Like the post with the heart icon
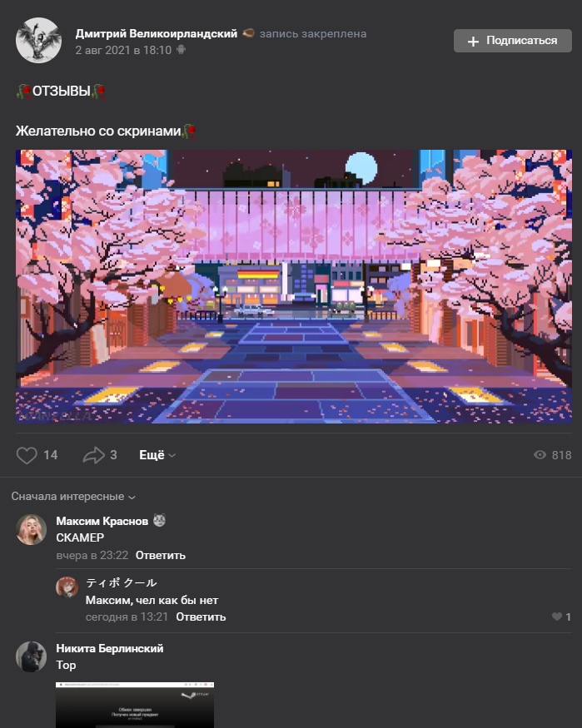The width and height of the screenshot is (582, 728). point(27,455)
